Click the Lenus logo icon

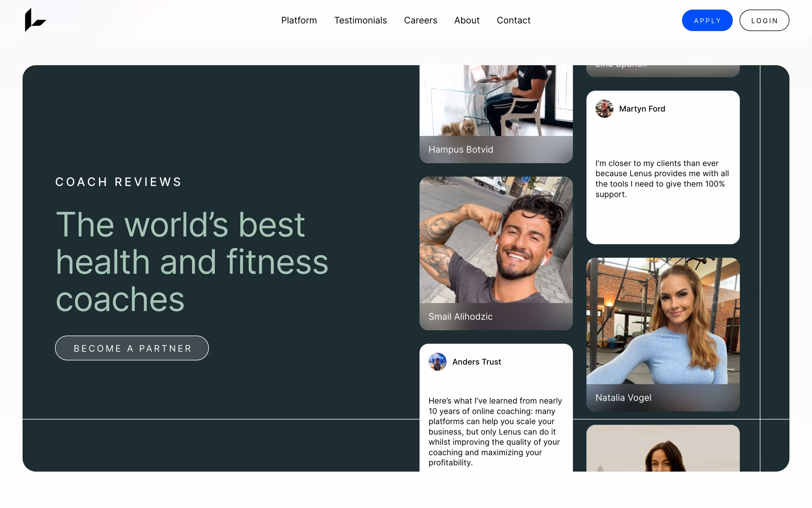click(35, 20)
